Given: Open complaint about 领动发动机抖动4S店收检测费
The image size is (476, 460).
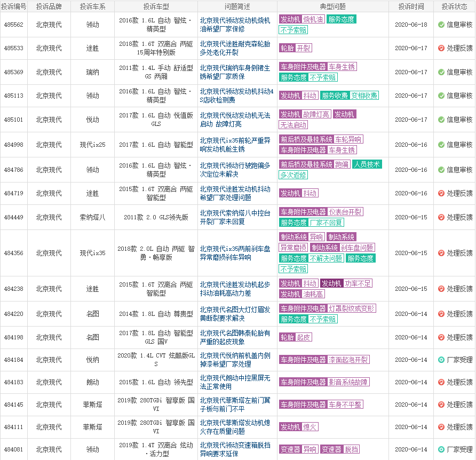Looking at the screenshot, I should 236,96.
